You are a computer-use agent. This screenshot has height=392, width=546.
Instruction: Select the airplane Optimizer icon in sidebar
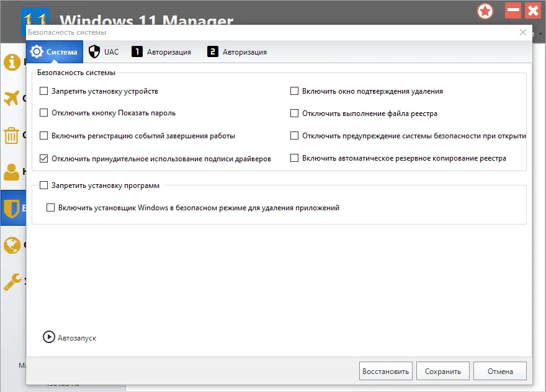[12, 98]
